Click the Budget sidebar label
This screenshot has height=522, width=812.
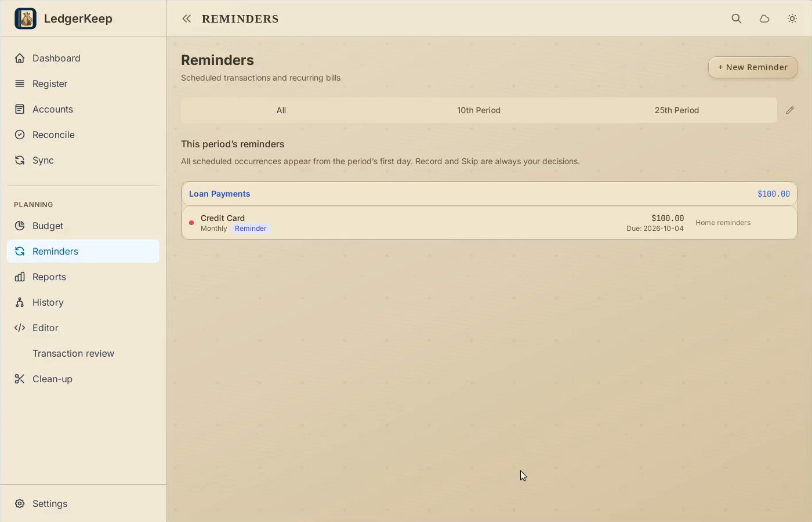(x=48, y=226)
